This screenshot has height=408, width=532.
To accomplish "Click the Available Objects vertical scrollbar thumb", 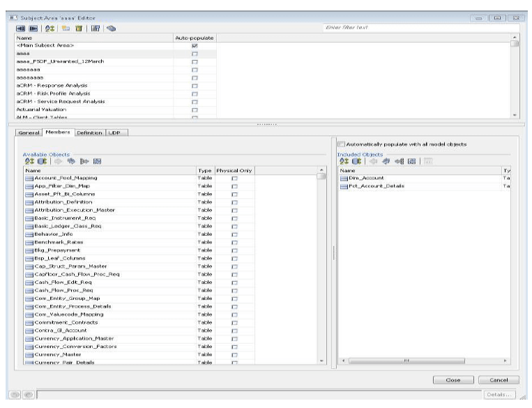I will pos(321,176).
